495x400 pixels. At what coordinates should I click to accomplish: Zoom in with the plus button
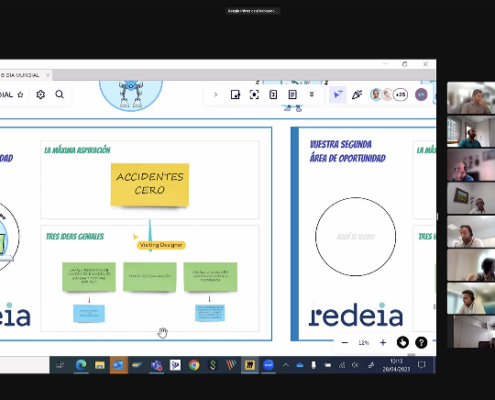tap(383, 343)
